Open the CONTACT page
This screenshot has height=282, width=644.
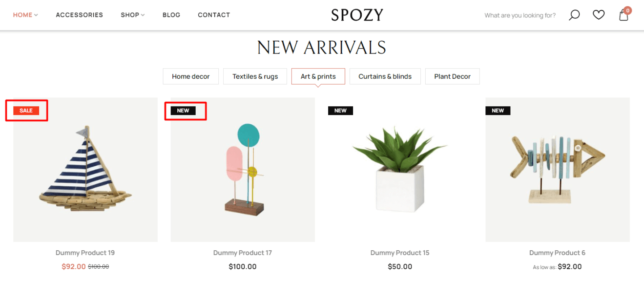point(214,15)
